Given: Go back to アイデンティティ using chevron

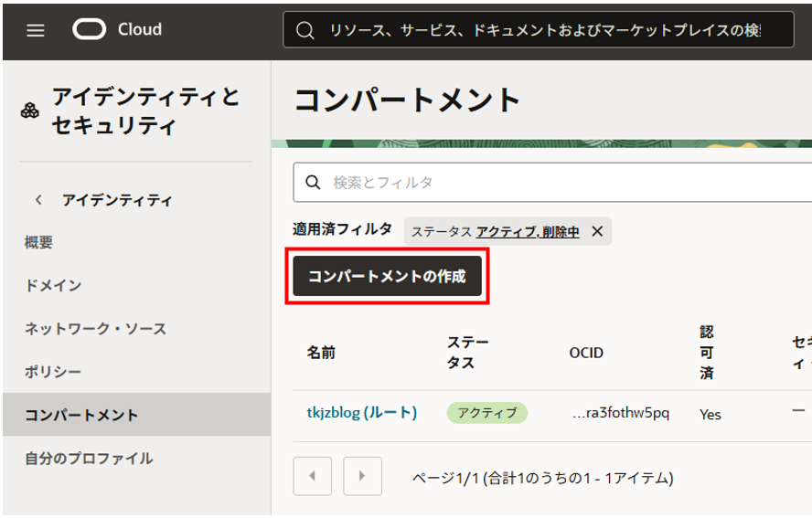Looking at the screenshot, I should click(x=38, y=199).
